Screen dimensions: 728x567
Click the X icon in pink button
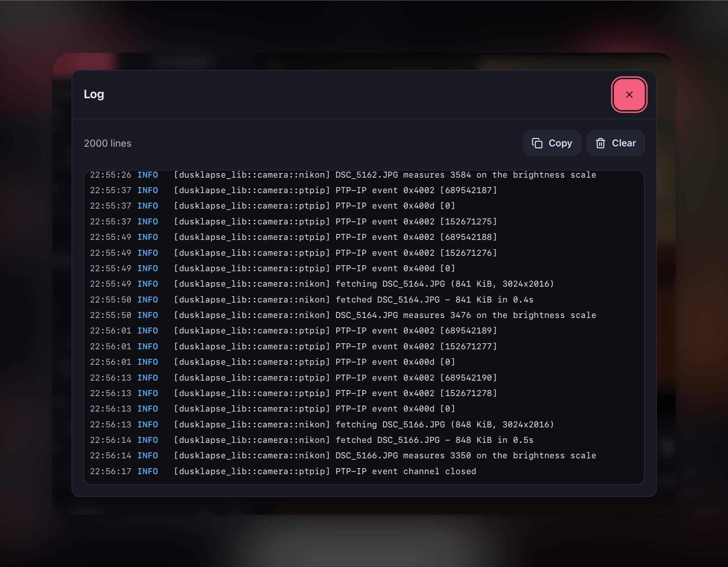pyautogui.click(x=629, y=95)
